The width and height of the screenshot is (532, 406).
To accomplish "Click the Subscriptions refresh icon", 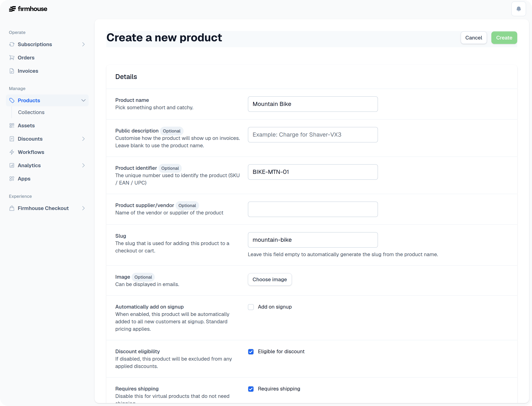I will tap(12, 44).
